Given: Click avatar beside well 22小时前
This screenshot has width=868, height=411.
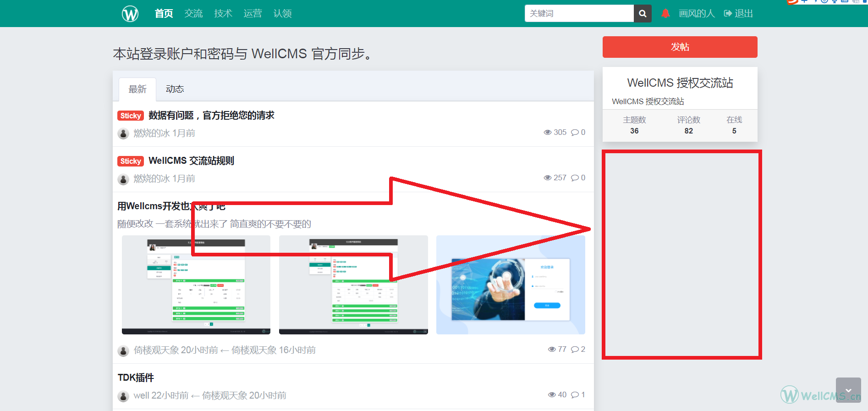Looking at the screenshot, I should [x=123, y=396].
